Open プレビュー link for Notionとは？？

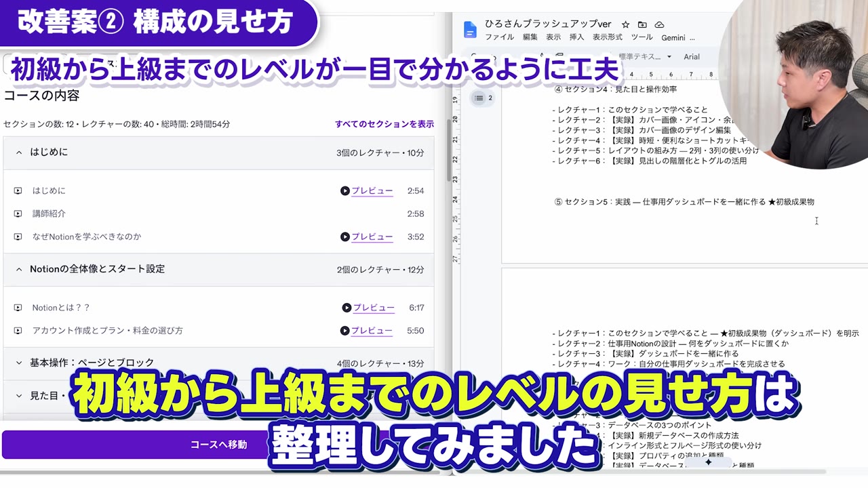pos(374,308)
